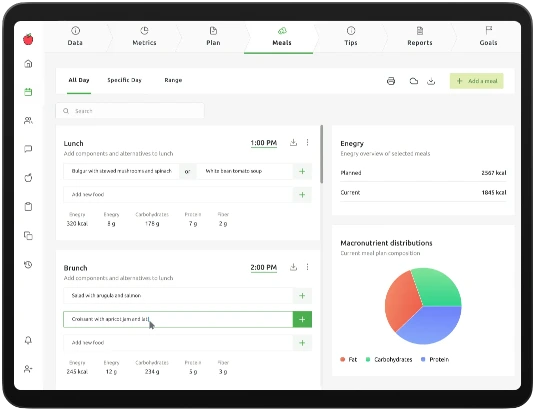Open the copy templates sidebar icon
This screenshot has height=411, width=535.
(x=28, y=235)
